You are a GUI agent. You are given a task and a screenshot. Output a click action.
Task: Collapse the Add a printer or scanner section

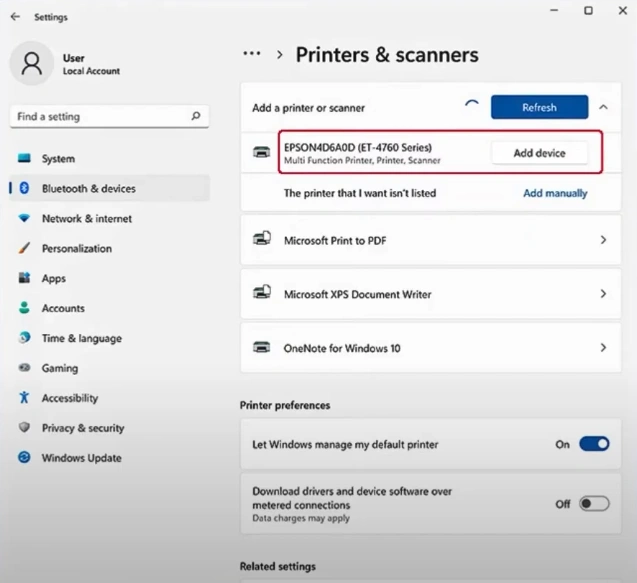603,107
